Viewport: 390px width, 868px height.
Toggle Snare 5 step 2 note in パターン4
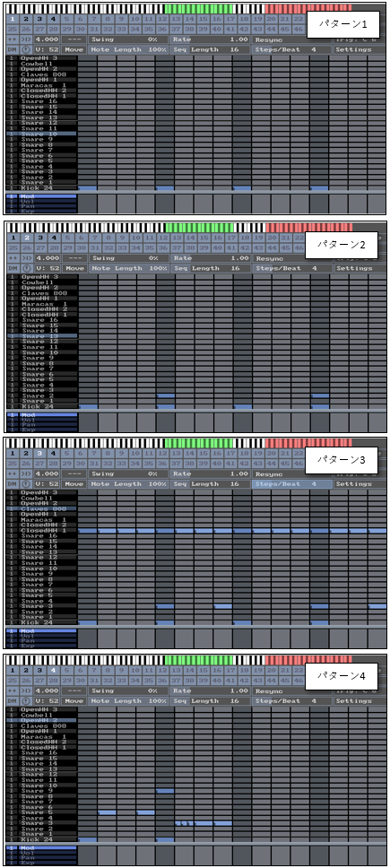108,812
